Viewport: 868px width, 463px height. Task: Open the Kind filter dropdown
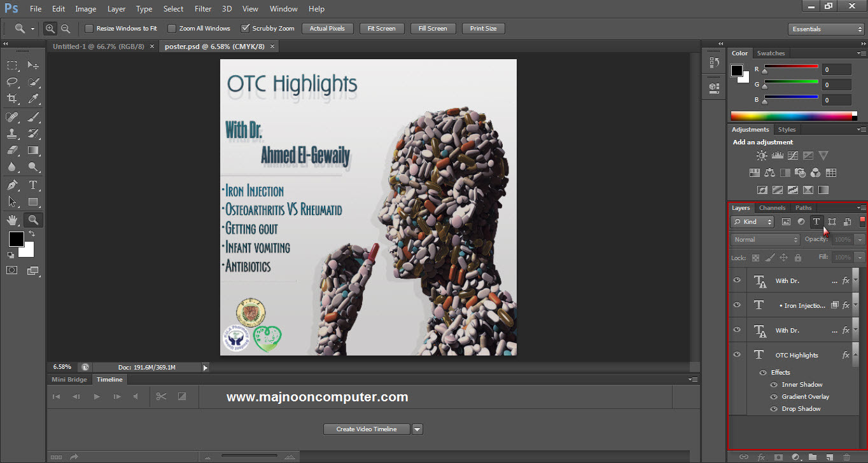752,221
